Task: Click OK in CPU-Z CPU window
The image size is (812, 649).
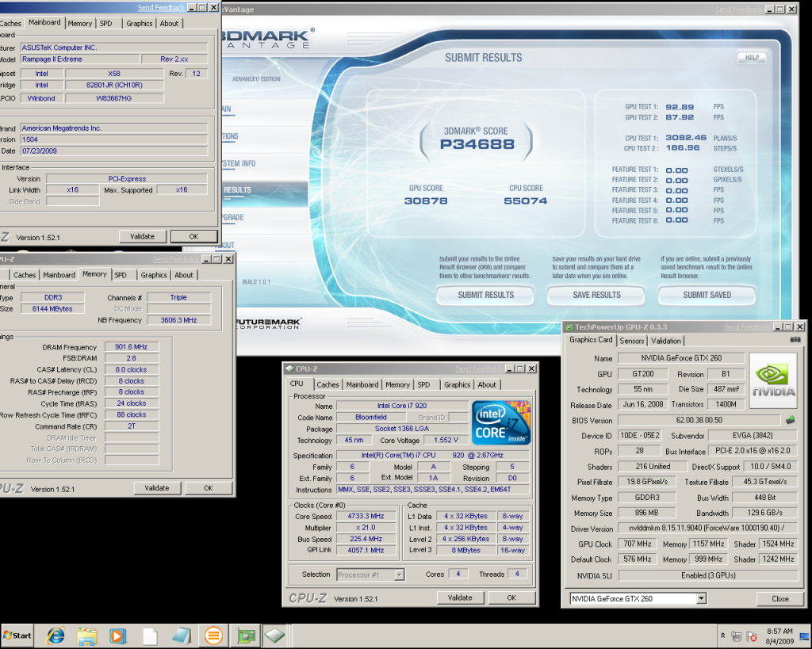Action: (511, 597)
